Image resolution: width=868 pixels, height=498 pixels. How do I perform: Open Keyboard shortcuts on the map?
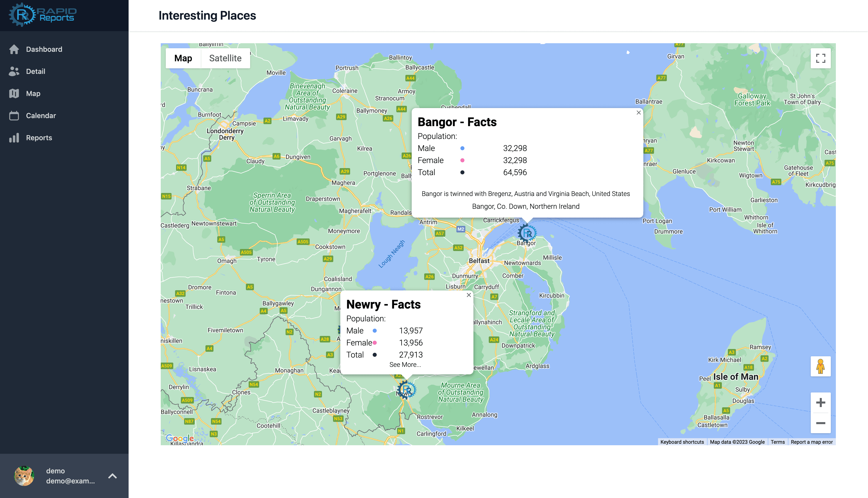(x=682, y=442)
